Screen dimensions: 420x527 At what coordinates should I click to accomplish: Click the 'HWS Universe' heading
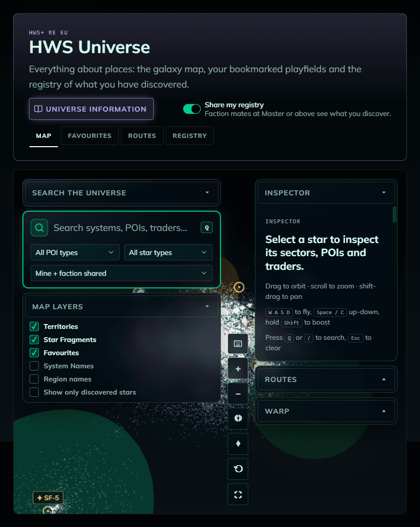[89, 47]
